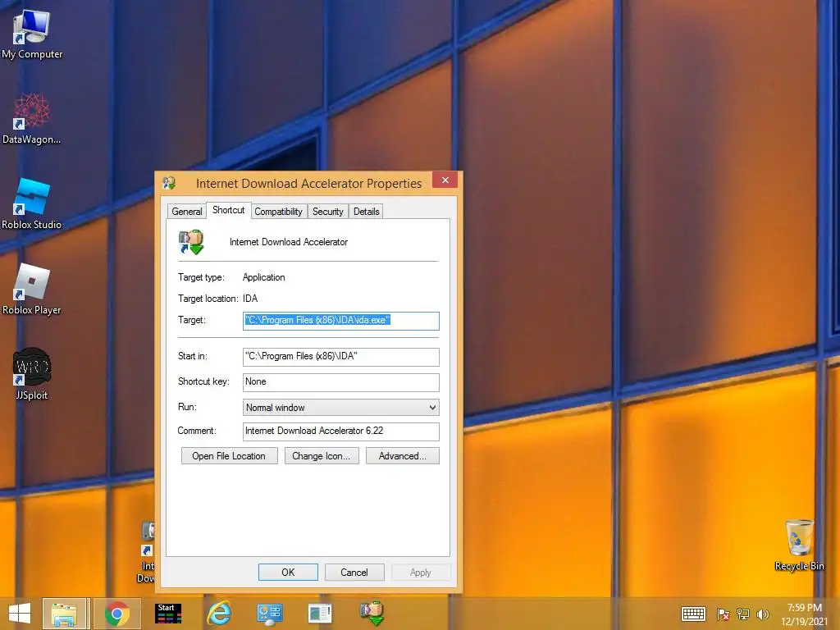Open the touch keyboard tray icon

click(693, 614)
